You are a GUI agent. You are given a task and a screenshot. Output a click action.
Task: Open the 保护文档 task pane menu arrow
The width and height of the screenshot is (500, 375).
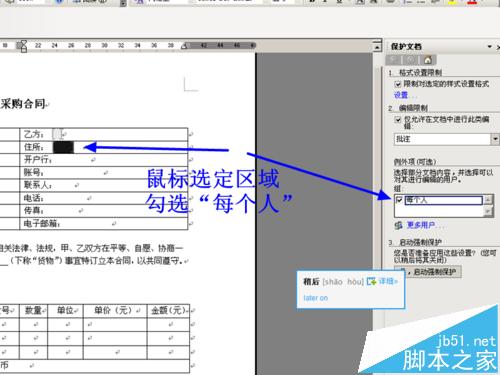click(x=490, y=47)
